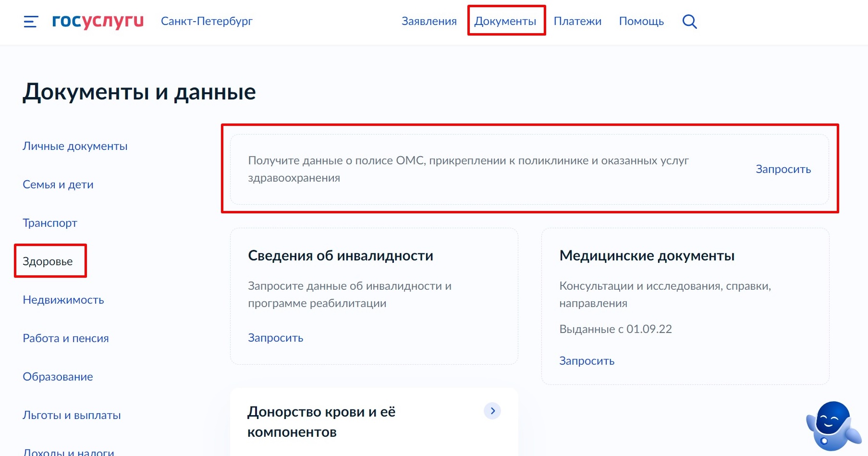This screenshot has height=456, width=868.
Task: Open the hamburger menu
Action: (x=31, y=22)
